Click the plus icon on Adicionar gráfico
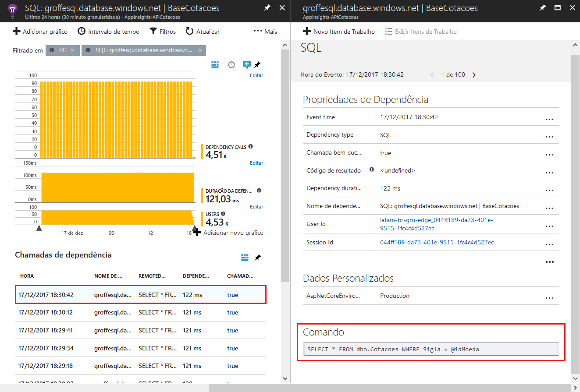The image size is (580, 392). (x=16, y=31)
